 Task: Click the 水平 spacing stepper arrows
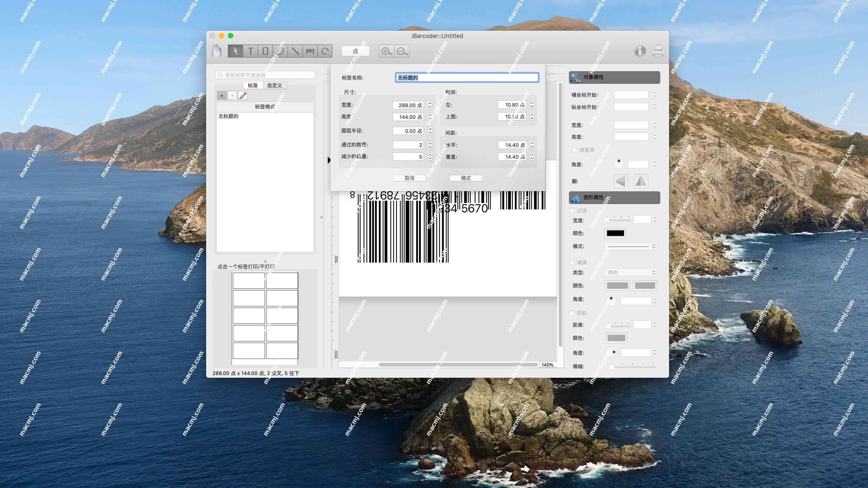click(532, 145)
